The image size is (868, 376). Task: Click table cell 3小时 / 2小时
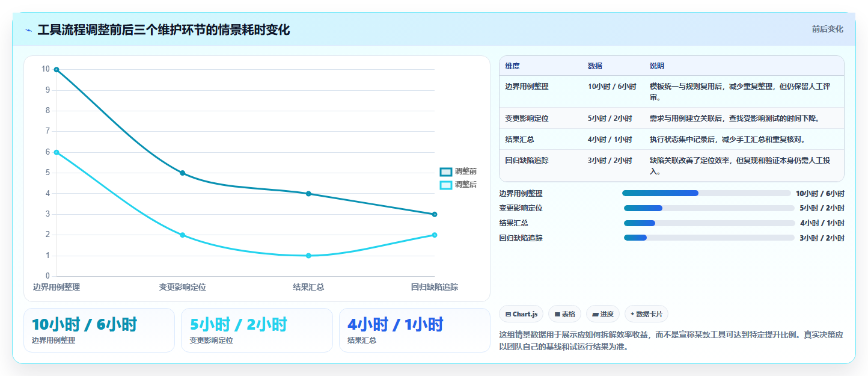pos(610,161)
